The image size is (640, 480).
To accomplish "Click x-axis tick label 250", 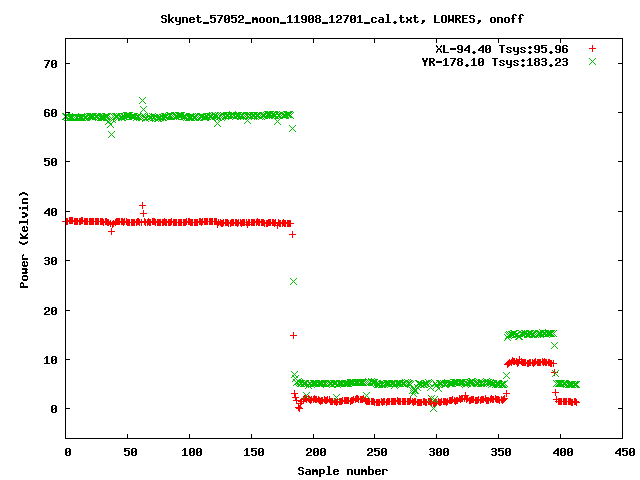I will [377, 452].
